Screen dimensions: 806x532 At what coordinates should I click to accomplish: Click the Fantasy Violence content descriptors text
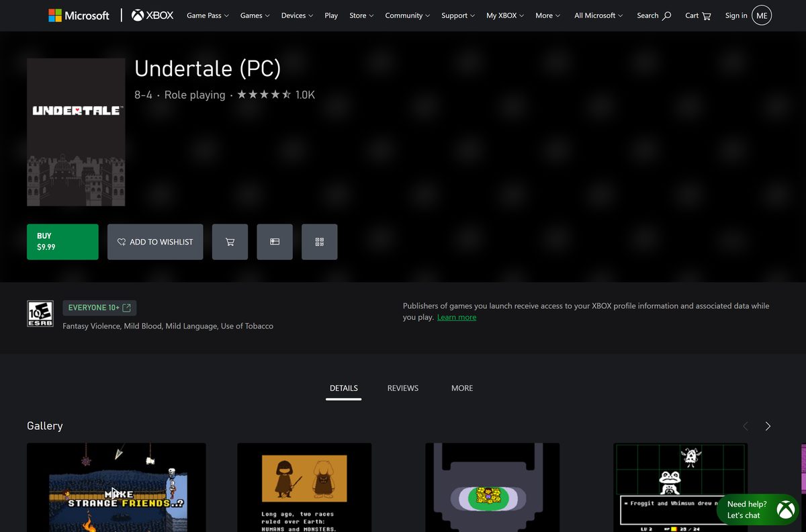click(x=168, y=326)
